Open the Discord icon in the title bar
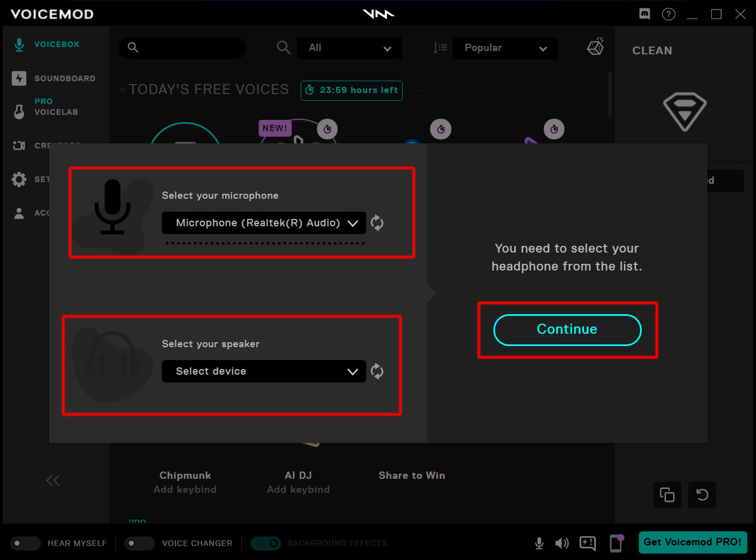 [645, 14]
